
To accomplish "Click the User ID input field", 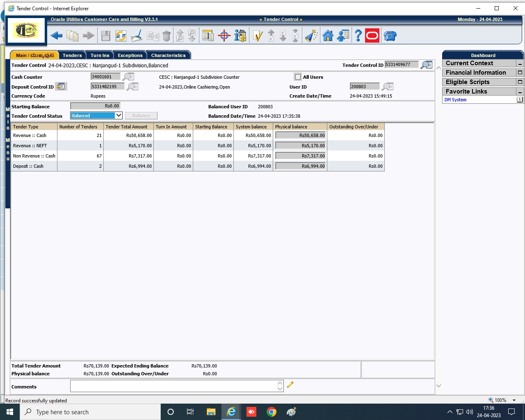I will click(x=365, y=87).
